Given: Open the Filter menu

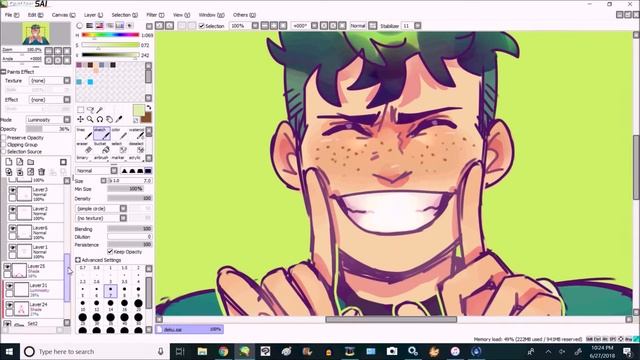Looking at the screenshot, I should click(155, 15).
